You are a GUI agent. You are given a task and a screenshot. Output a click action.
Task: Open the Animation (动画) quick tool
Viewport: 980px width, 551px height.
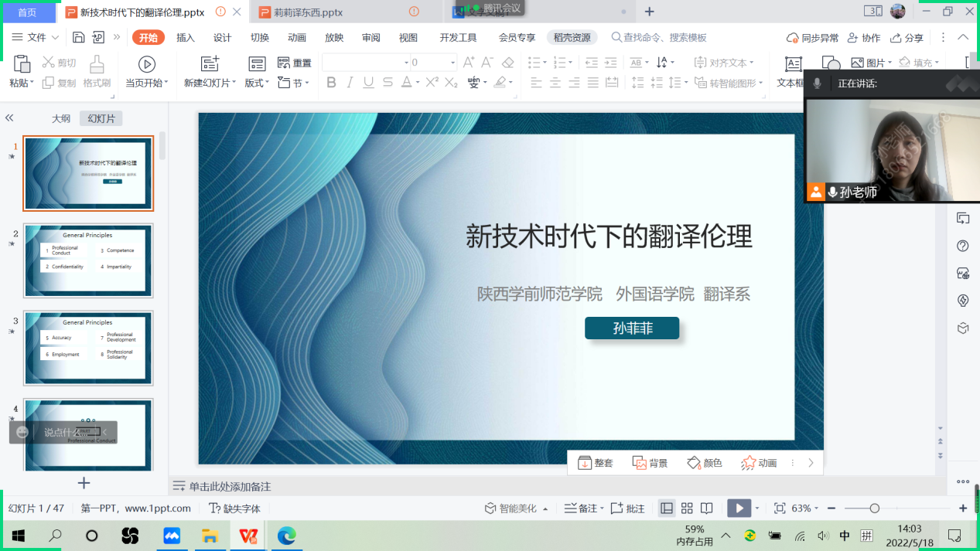[x=759, y=463]
